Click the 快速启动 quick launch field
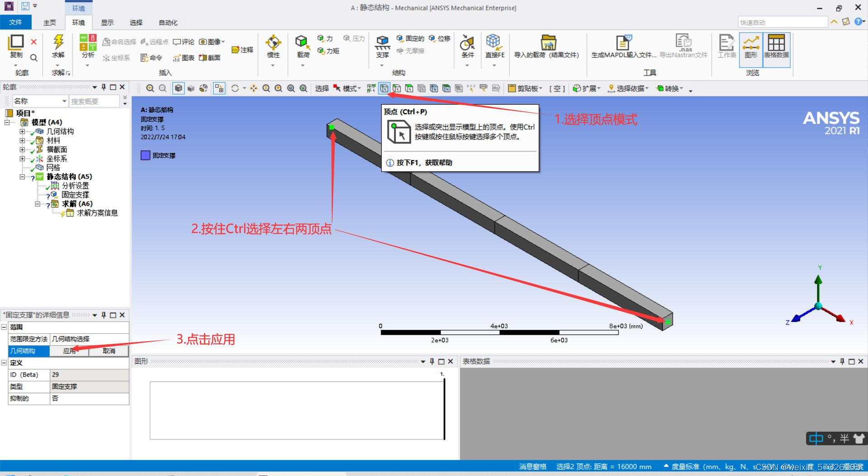 (783, 22)
